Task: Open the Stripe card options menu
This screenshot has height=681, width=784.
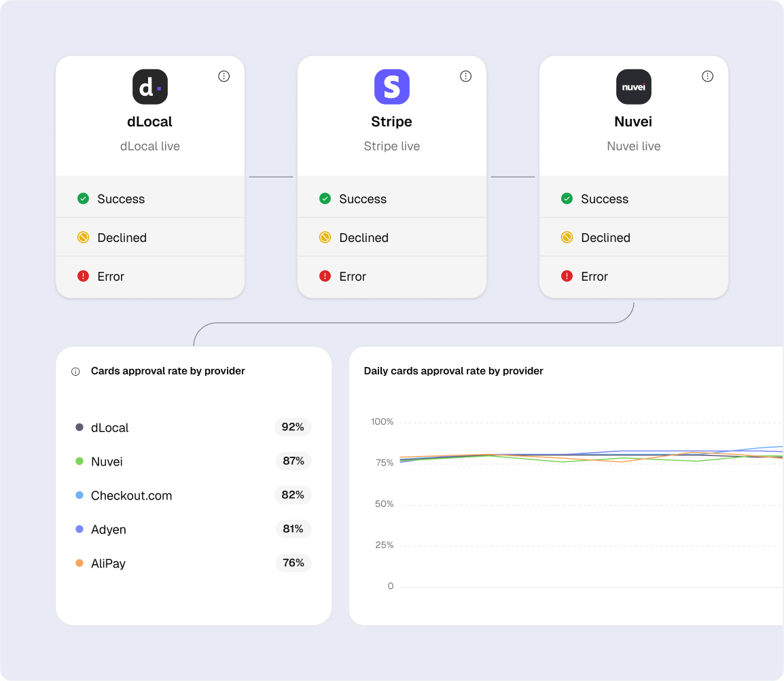Action: point(466,76)
